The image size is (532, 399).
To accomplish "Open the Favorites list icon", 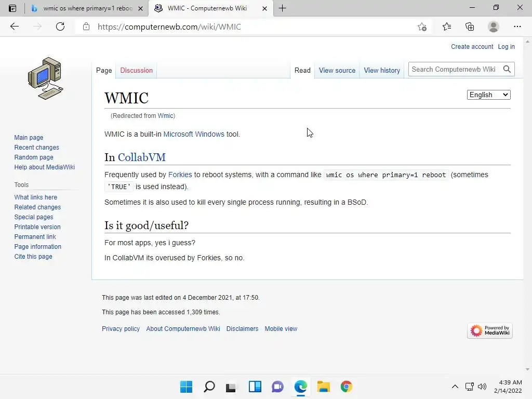I will 447,26.
